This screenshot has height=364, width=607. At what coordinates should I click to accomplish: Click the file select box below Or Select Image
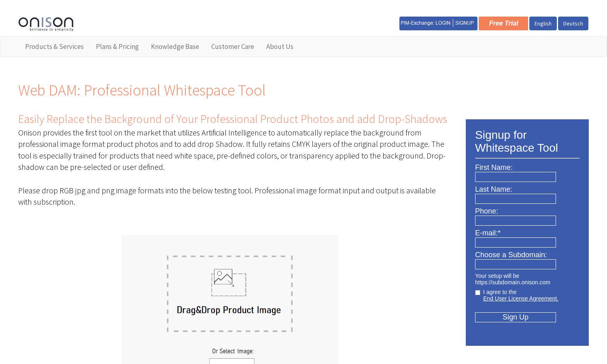(x=232, y=361)
